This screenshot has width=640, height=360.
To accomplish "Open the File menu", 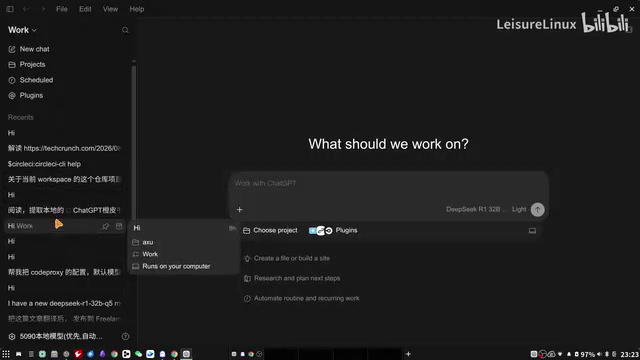I will [x=62, y=9].
